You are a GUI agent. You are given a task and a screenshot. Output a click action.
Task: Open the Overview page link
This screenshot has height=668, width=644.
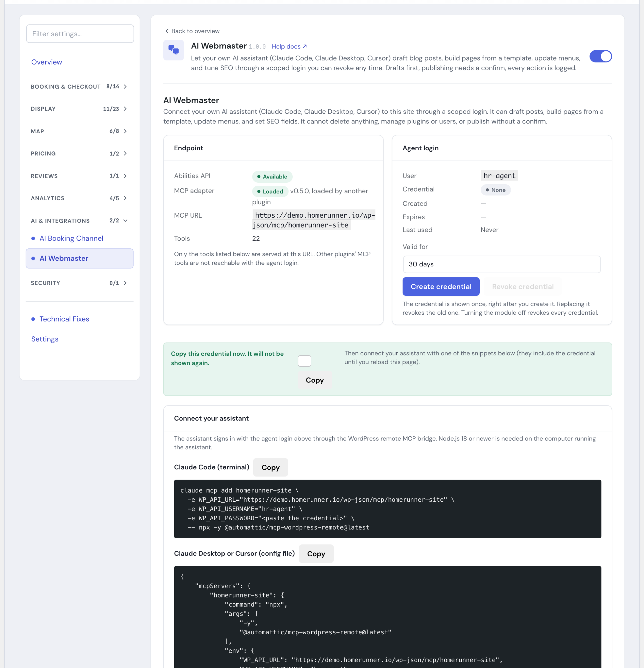[47, 62]
